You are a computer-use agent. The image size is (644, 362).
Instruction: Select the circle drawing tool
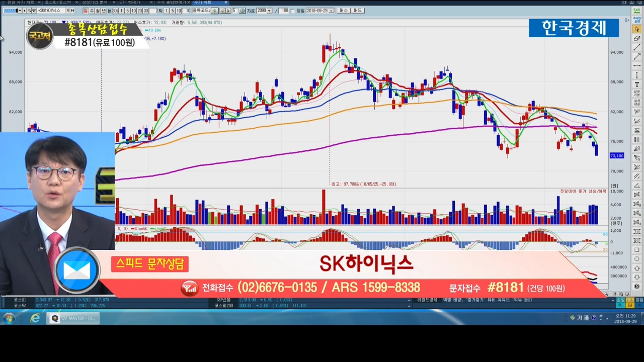pyautogui.click(x=637, y=258)
